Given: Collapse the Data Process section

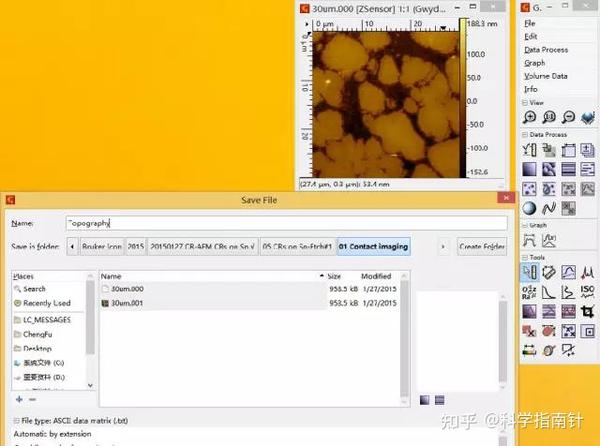Looking at the screenshot, I should (525, 135).
